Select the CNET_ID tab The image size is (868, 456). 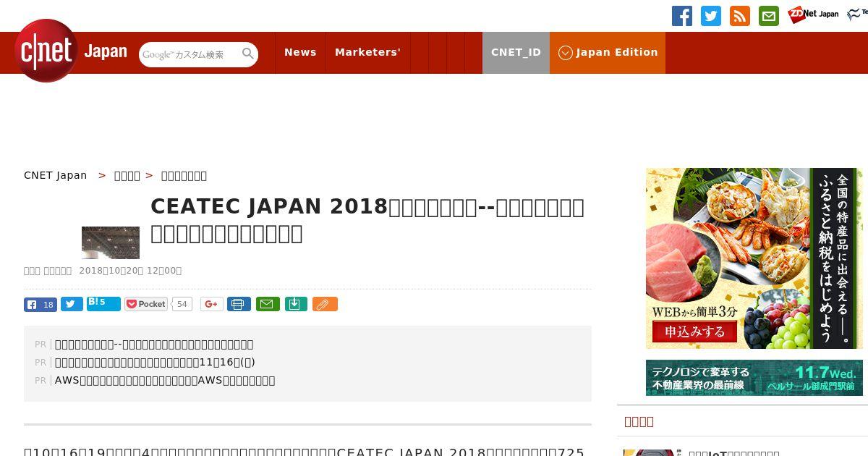[x=516, y=52]
